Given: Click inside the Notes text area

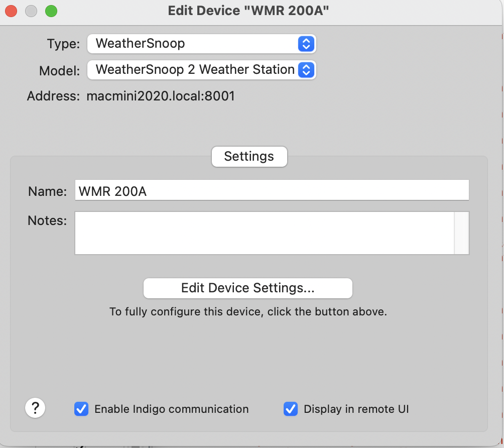Looking at the screenshot, I should point(265,233).
